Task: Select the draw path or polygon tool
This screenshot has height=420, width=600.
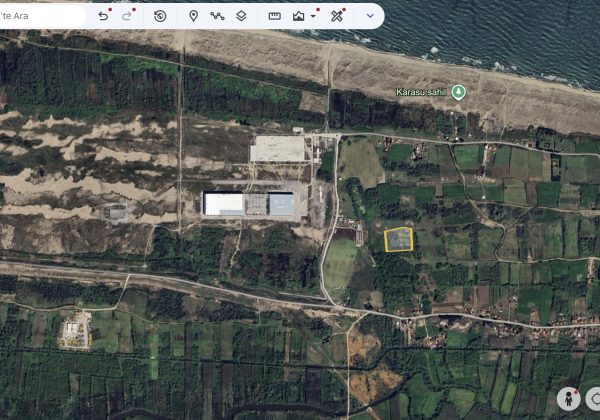Action: click(x=217, y=16)
